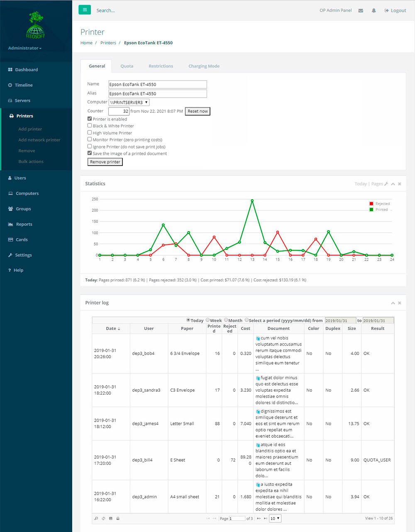Screen dimensions: 415x532
Task: Click the refresh icon in log footer
Action: tap(103, 518)
